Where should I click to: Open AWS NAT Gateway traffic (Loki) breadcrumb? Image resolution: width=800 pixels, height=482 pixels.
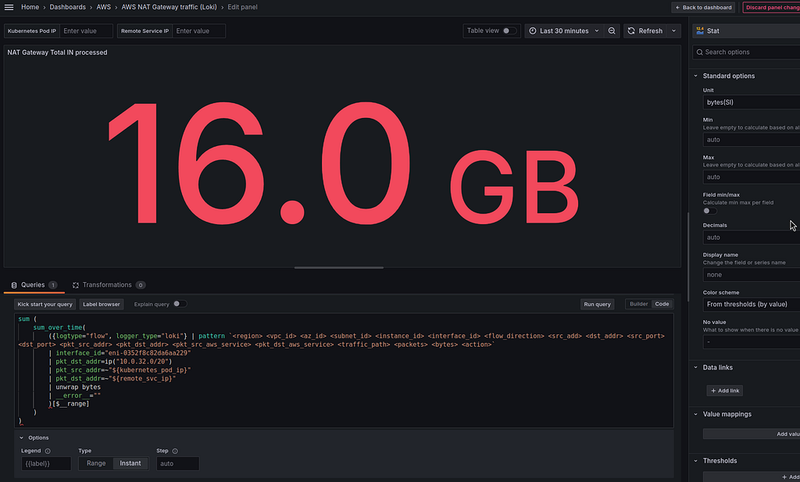[x=169, y=7]
